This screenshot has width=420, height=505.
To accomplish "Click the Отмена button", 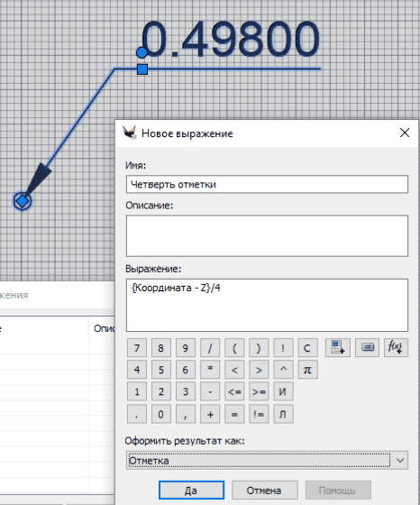I will tap(265, 491).
